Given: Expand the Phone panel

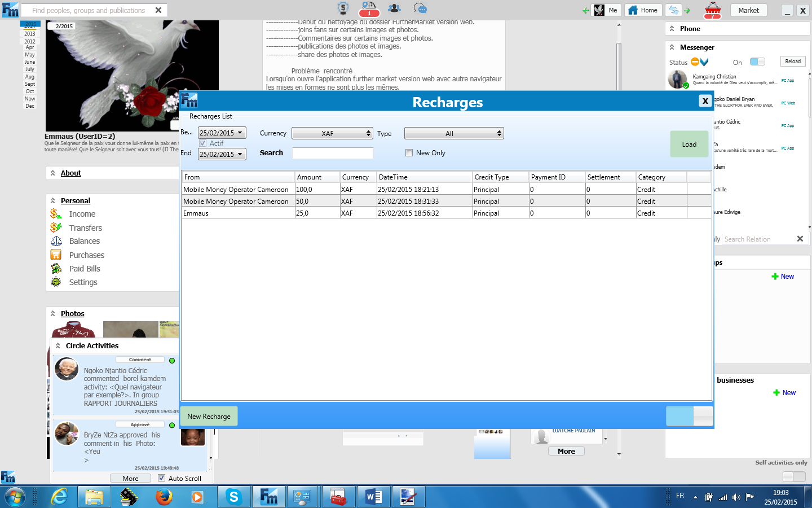Looking at the screenshot, I should (672, 28).
